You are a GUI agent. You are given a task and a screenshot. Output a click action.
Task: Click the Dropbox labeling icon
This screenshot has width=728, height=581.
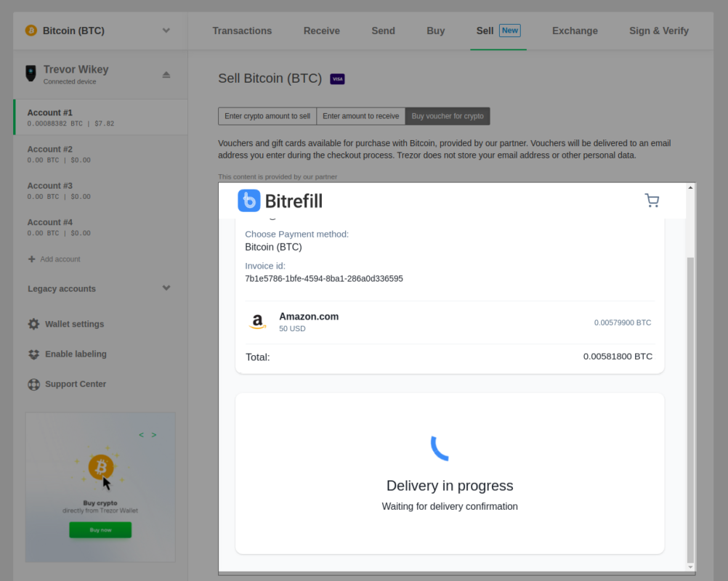(x=33, y=354)
